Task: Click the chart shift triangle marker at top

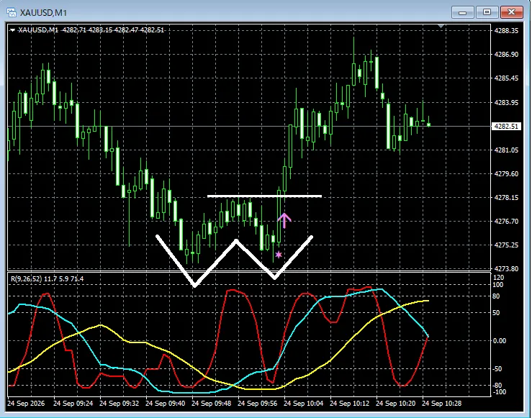Action: click(x=441, y=26)
